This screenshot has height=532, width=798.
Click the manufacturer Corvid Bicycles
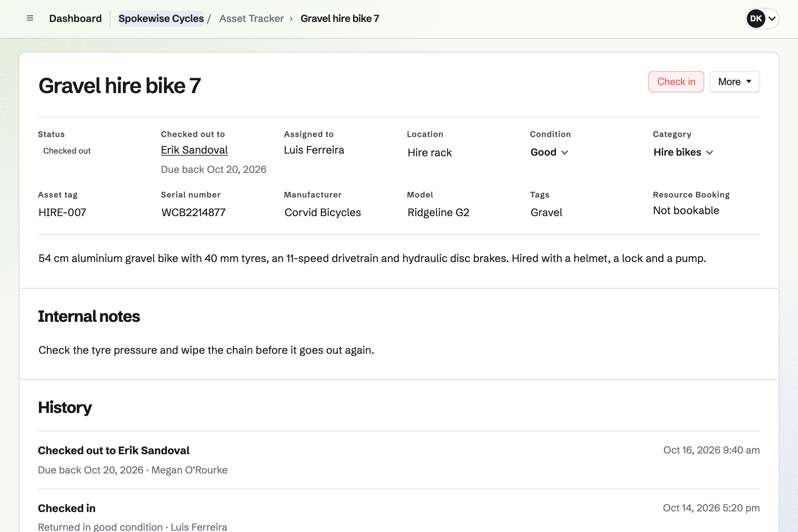pos(323,212)
